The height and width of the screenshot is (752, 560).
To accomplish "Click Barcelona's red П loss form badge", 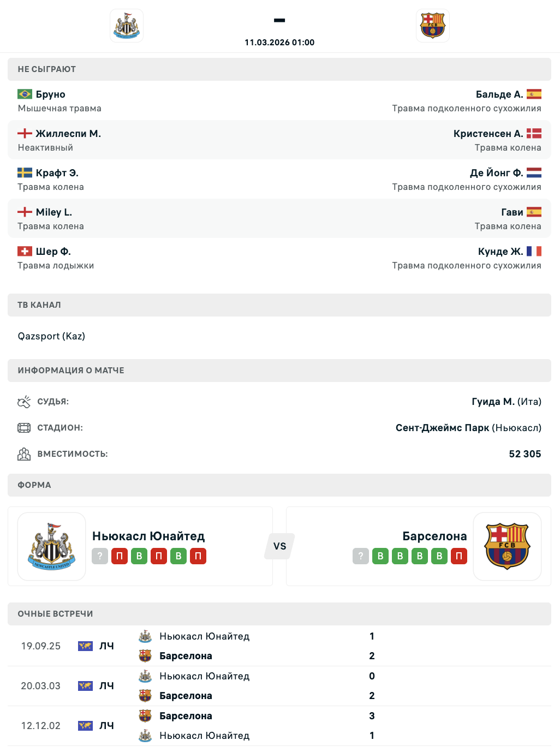I will 459,556.
